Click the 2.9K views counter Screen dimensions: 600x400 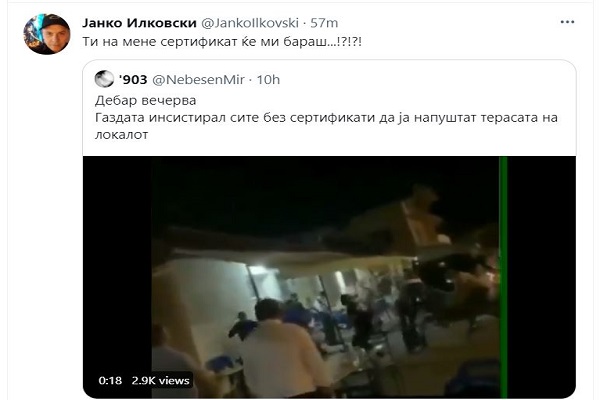160,380
